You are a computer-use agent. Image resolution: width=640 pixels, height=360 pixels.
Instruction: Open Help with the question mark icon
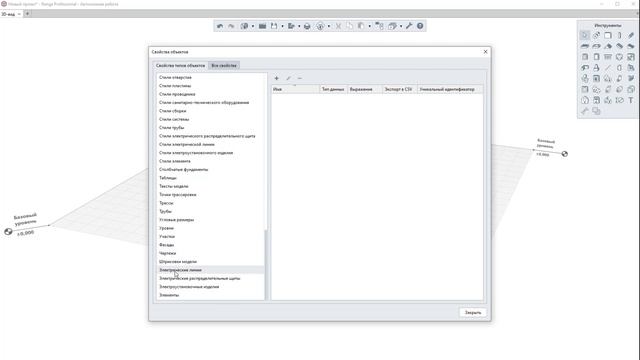point(420,26)
